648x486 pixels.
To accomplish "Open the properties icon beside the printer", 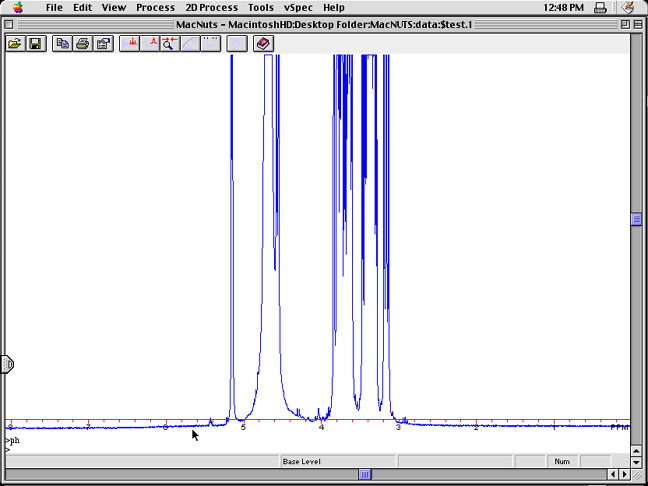I will point(102,44).
